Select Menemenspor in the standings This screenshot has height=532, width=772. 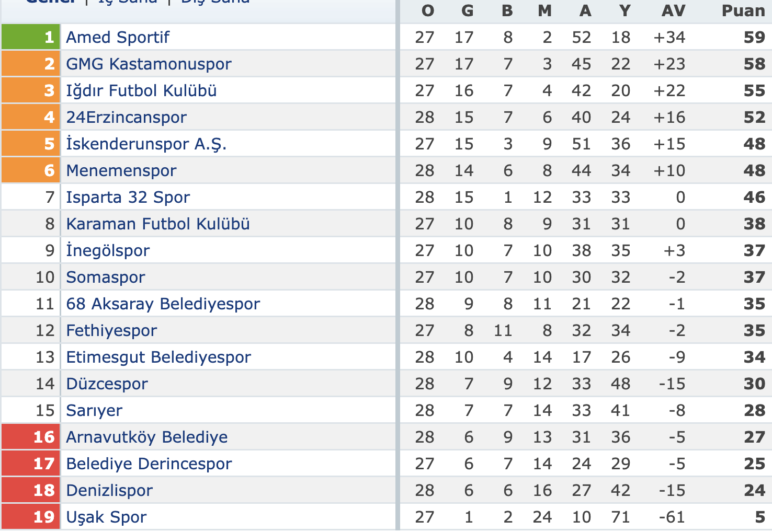pyautogui.click(x=121, y=170)
